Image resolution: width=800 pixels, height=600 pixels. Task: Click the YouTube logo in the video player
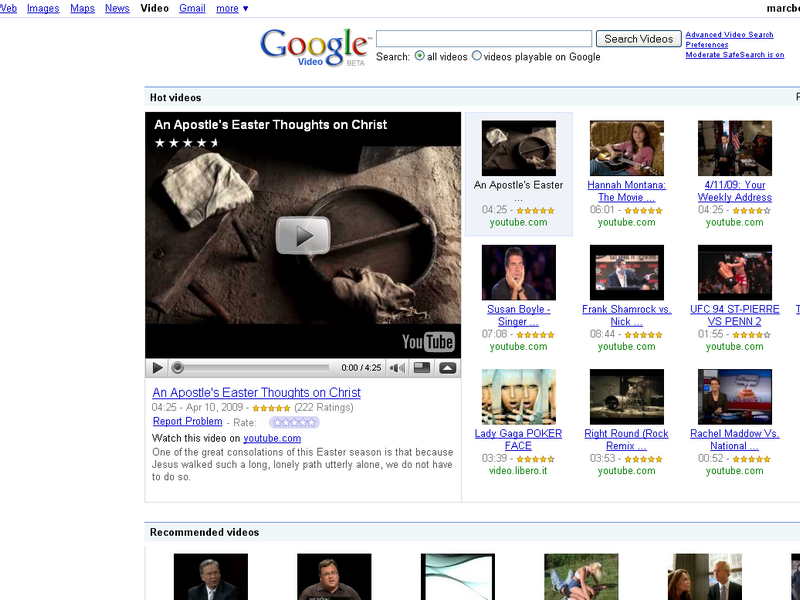click(x=428, y=341)
